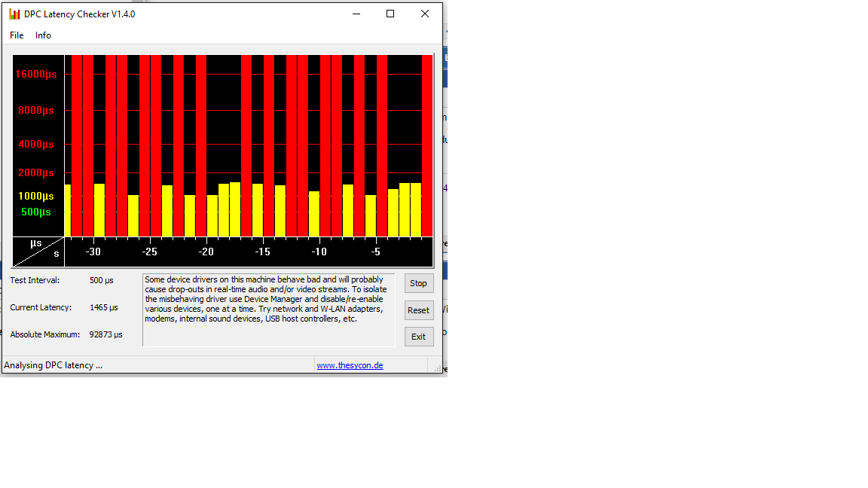The height and width of the screenshot is (488, 868).
Task: Click the 16000µs axis label
Action: pyautogui.click(x=36, y=74)
